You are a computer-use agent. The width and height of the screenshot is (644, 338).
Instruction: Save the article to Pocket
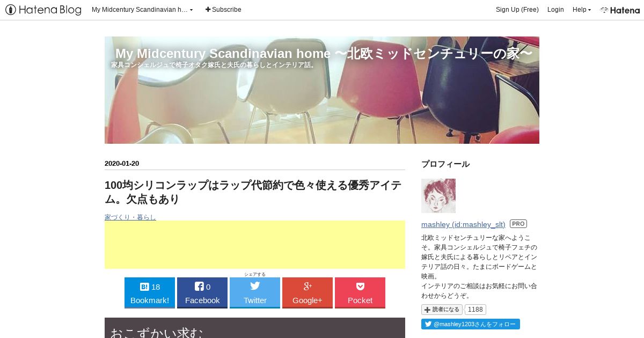pyautogui.click(x=360, y=293)
